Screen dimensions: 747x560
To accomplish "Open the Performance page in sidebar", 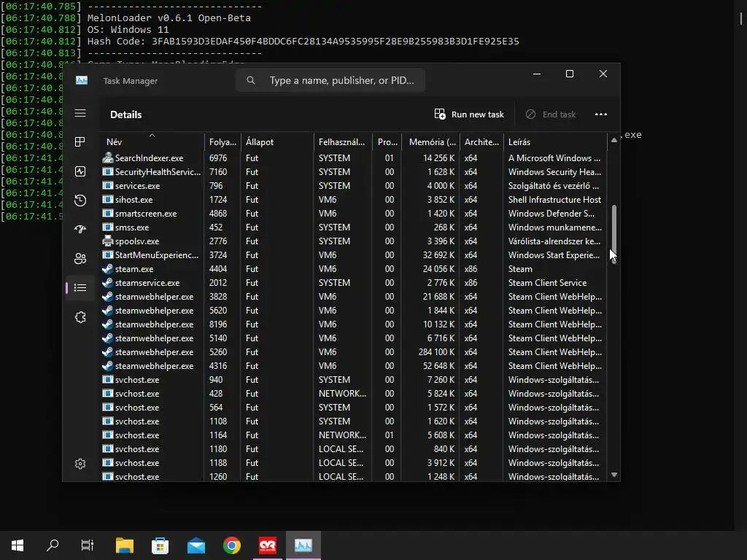I will (x=80, y=171).
